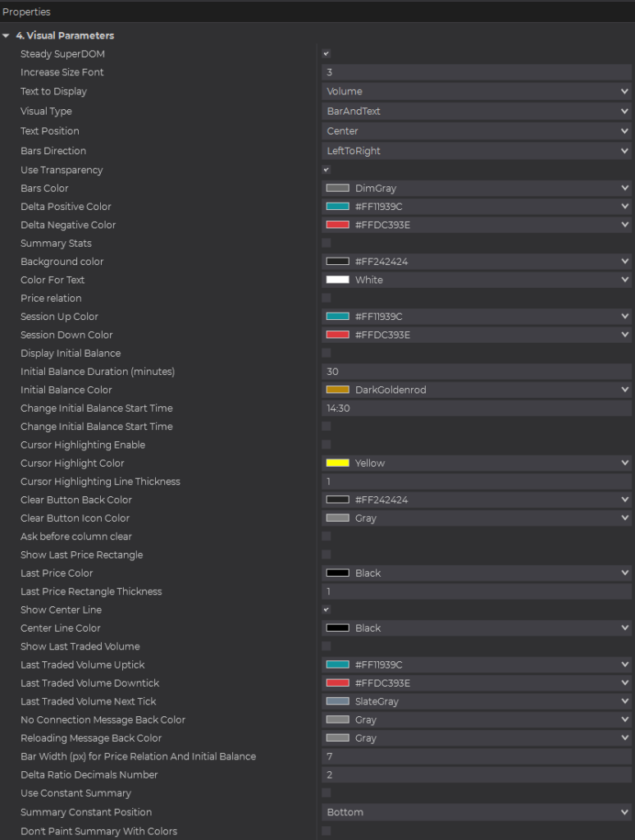Enable Show Last Price Rectangle

[x=326, y=554]
